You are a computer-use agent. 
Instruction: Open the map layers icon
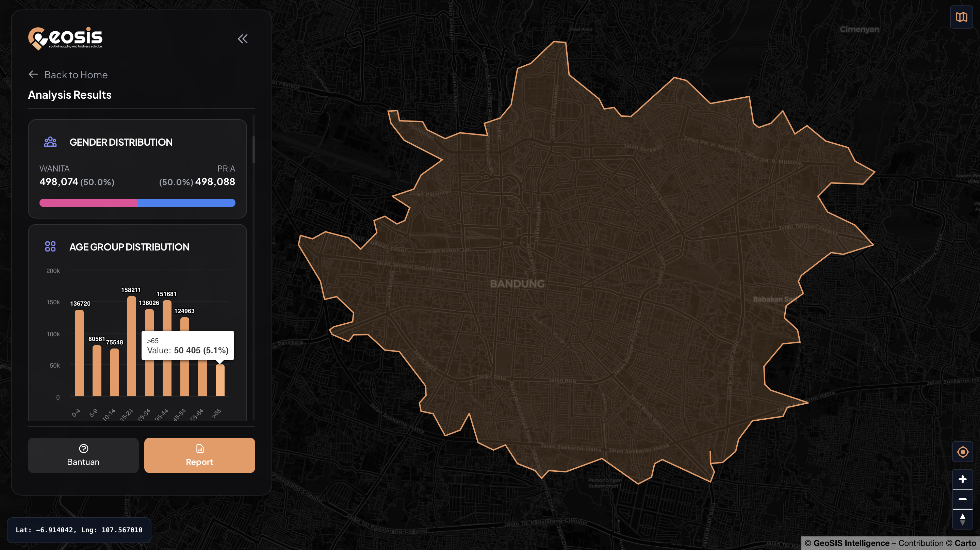(x=962, y=17)
